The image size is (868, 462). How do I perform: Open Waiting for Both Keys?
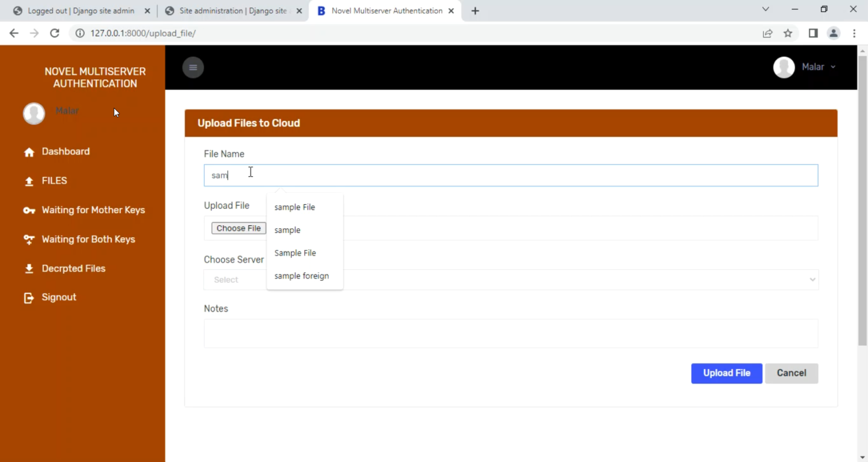coord(88,239)
